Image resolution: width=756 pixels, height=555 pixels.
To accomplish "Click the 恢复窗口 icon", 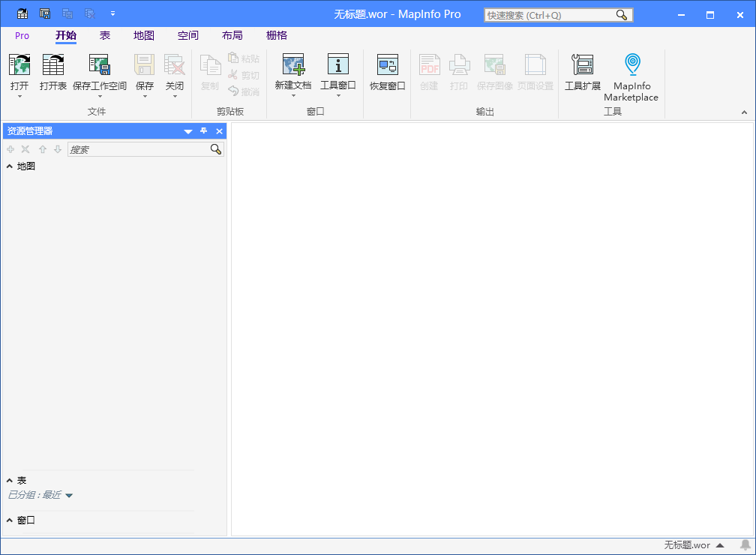I will (x=387, y=64).
